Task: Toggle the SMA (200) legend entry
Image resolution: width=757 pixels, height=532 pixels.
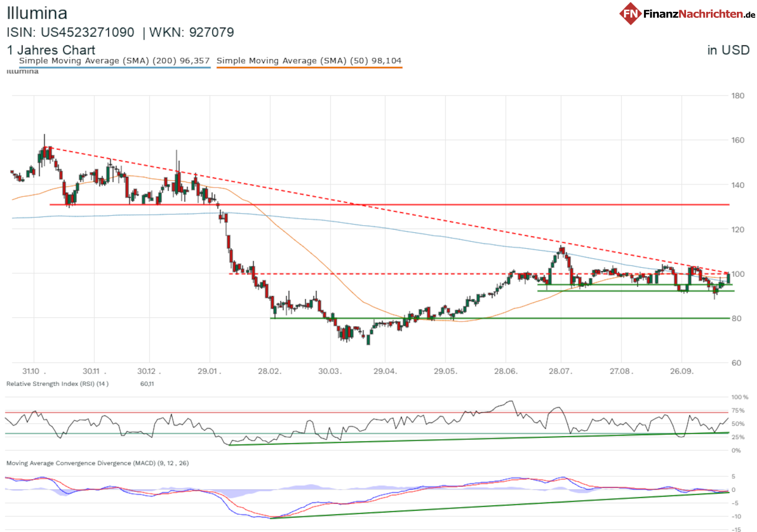Action: 114,60
